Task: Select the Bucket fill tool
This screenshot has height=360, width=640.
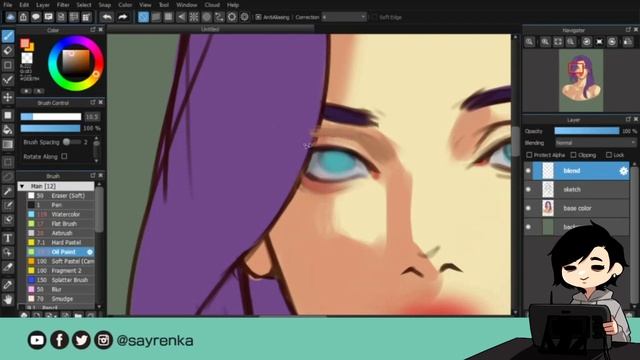Action: [x=8, y=130]
